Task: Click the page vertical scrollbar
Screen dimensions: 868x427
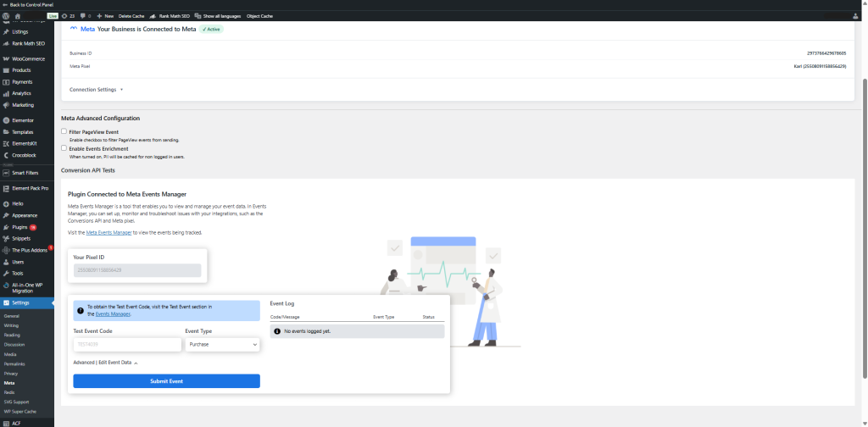Action: (865, 229)
